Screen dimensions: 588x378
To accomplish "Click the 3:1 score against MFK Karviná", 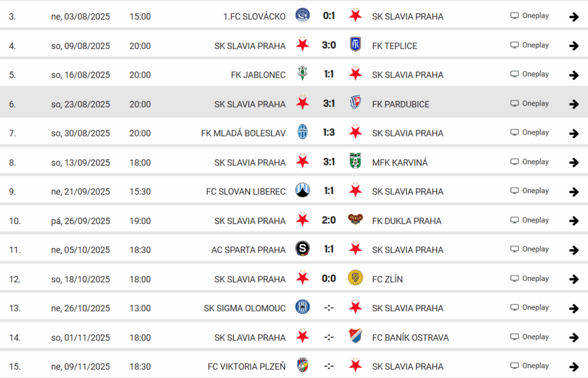I will pos(329,163).
